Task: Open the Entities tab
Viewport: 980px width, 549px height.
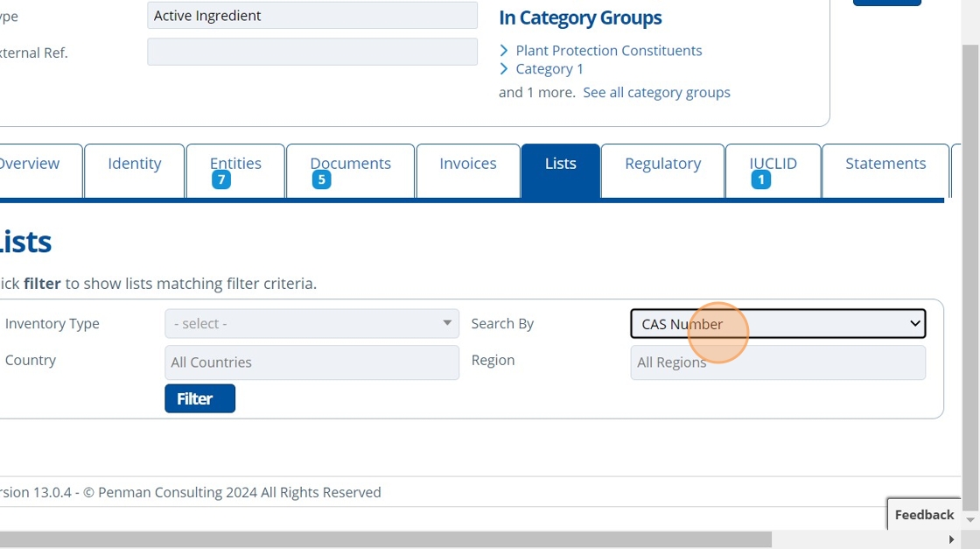Action: click(235, 164)
